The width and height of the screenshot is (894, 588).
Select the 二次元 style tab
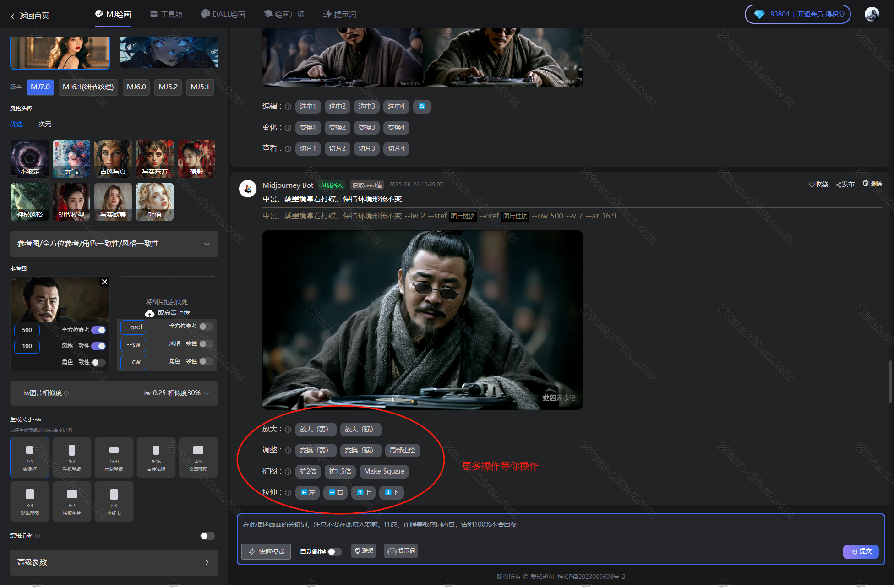[42, 124]
